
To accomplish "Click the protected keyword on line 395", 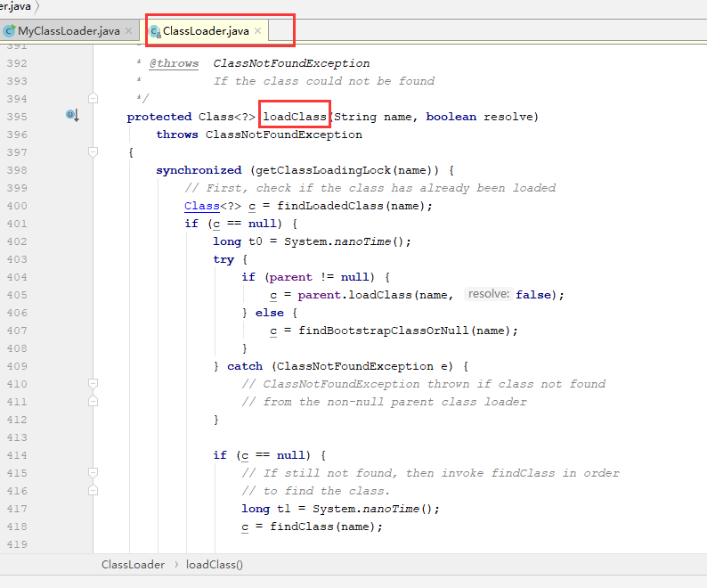I will click(x=159, y=117).
